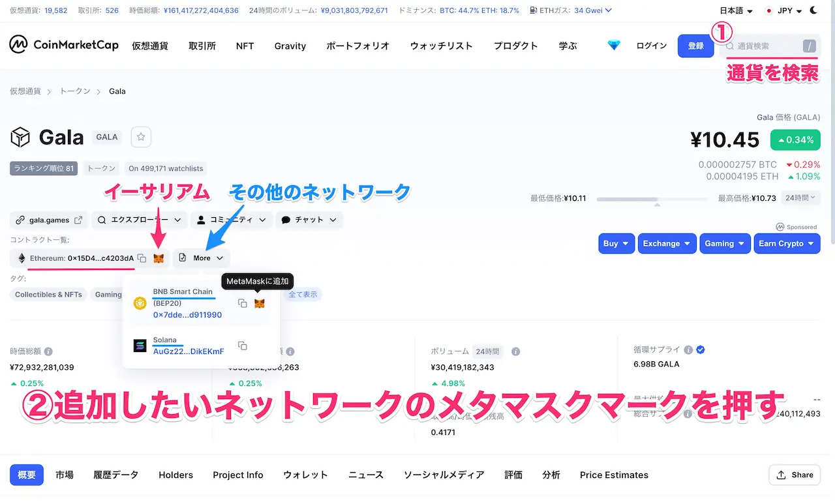The width and height of the screenshot is (835, 504).
Task: Open the 仮想通貨 navigation menu
Action: click(x=150, y=46)
